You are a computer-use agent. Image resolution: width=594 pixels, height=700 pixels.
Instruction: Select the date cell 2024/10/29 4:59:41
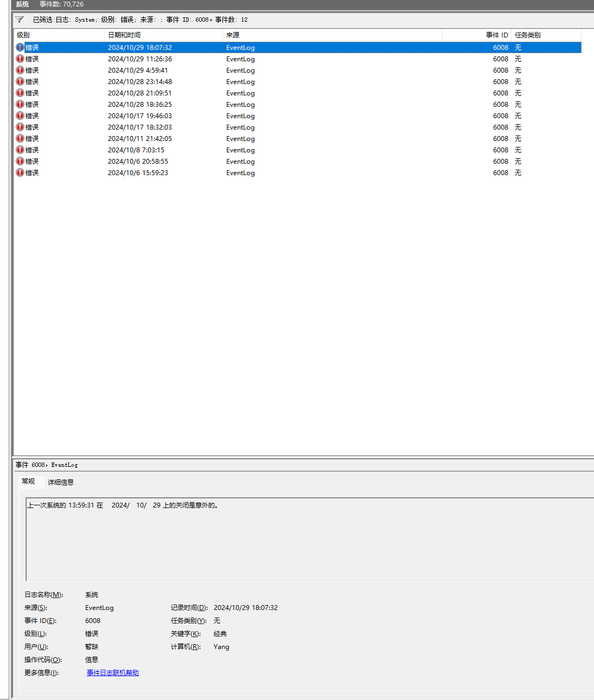(138, 70)
